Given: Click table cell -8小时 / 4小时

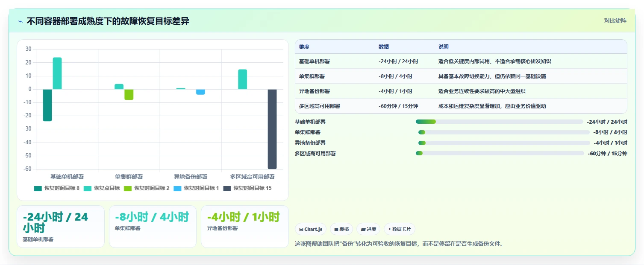Looking at the screenshot, I should 395,76.
